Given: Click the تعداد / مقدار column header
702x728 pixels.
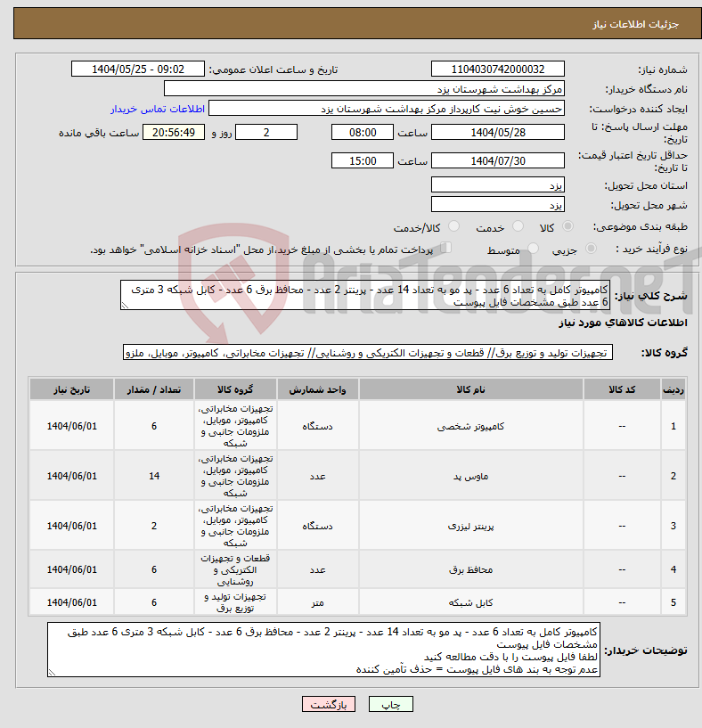Looking at the screenshot, I should 154,389.
